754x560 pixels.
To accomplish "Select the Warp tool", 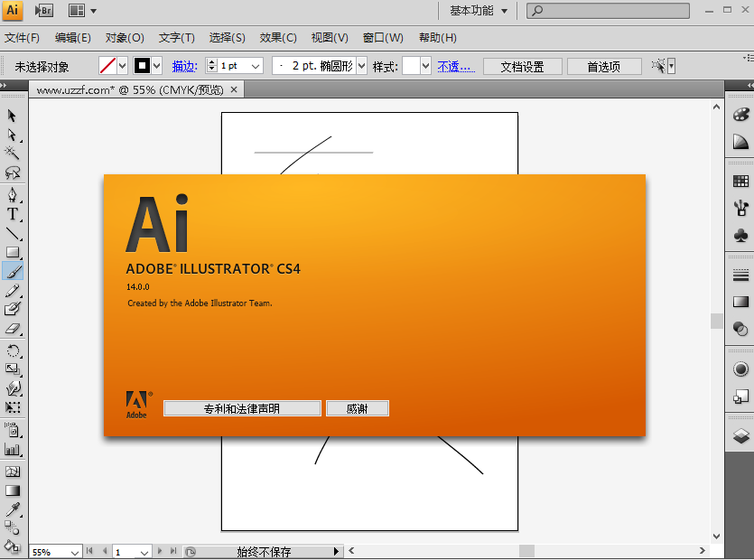I will pyautogui.click(x=12, y=388).
